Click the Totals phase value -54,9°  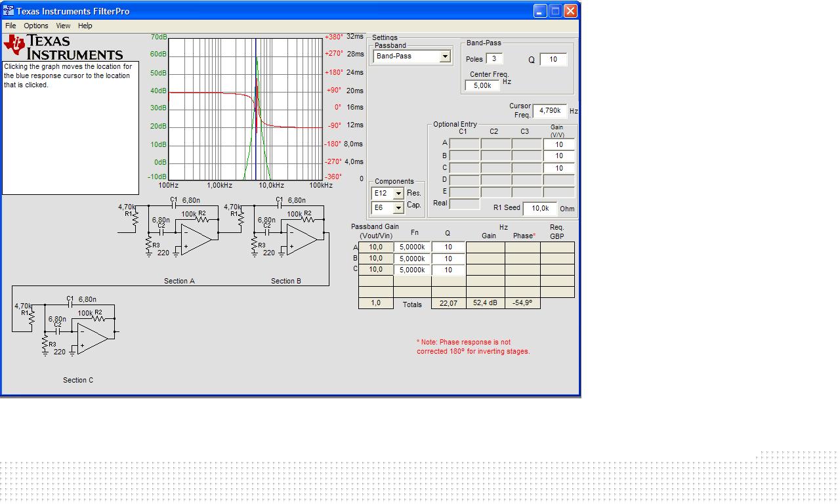[x=523, y=303]
